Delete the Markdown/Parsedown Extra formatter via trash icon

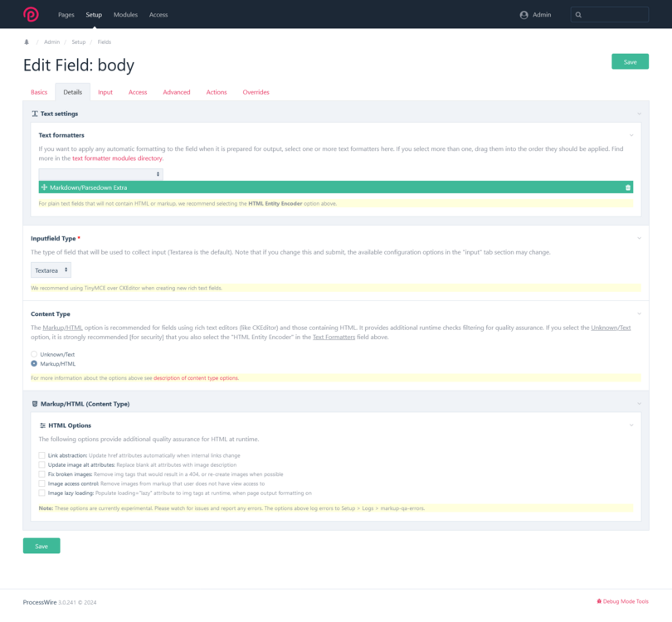(x=627, y=187)
